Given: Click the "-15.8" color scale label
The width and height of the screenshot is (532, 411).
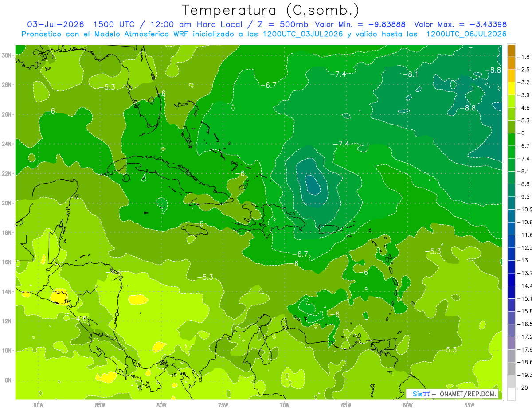Looking at the screenshot, I should 525,311.
